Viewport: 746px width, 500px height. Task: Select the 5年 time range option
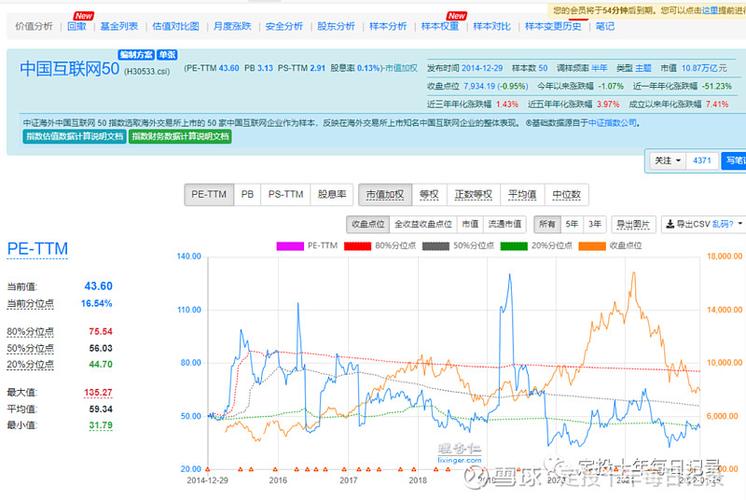click(x=571, y=225)
